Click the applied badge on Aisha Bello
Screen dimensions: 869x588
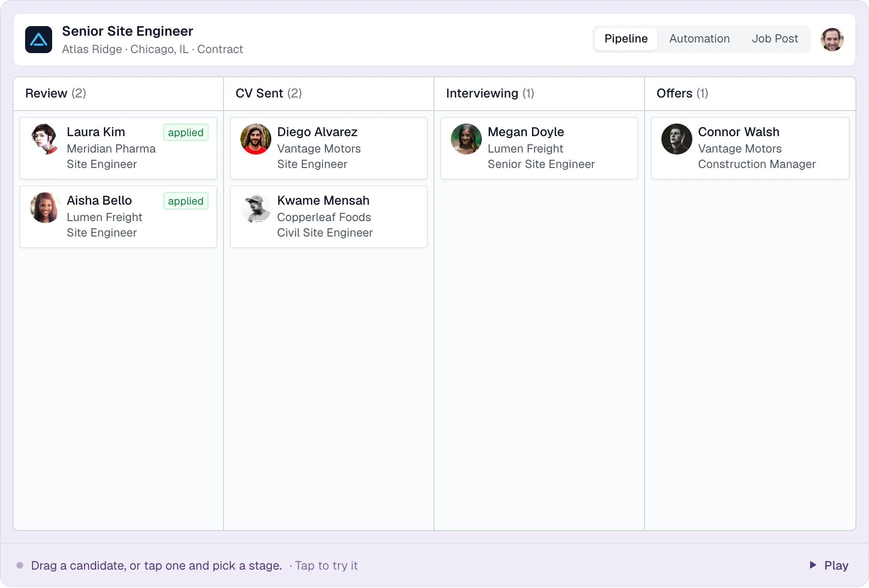[186, 201]
